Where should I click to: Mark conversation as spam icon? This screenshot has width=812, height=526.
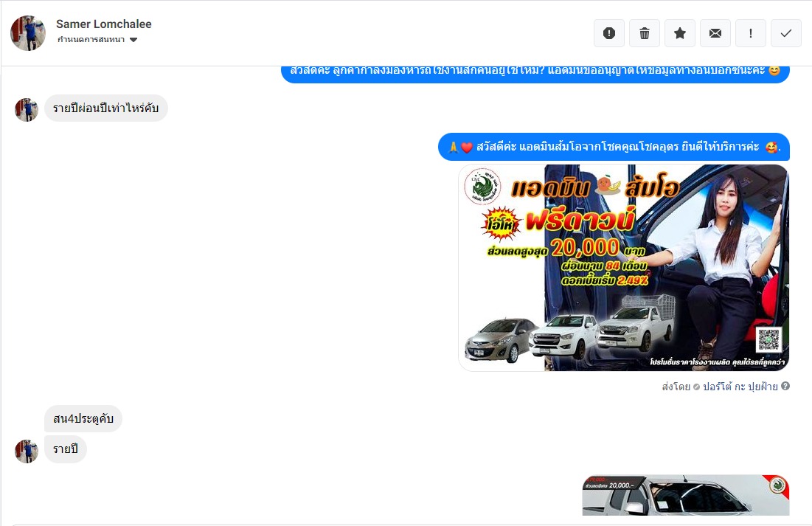pos(609,33)
